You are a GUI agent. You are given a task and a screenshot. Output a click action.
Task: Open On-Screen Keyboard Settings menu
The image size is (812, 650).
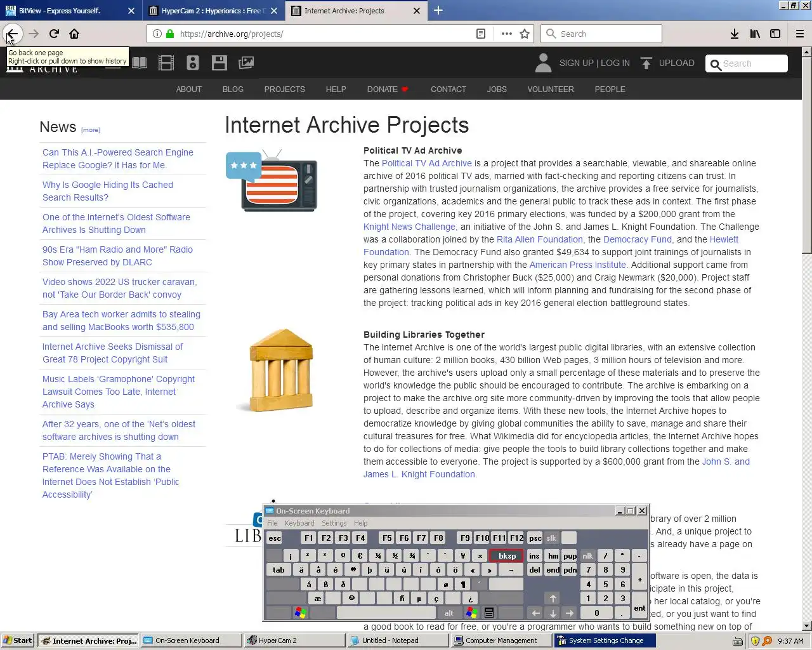point(334,523)
